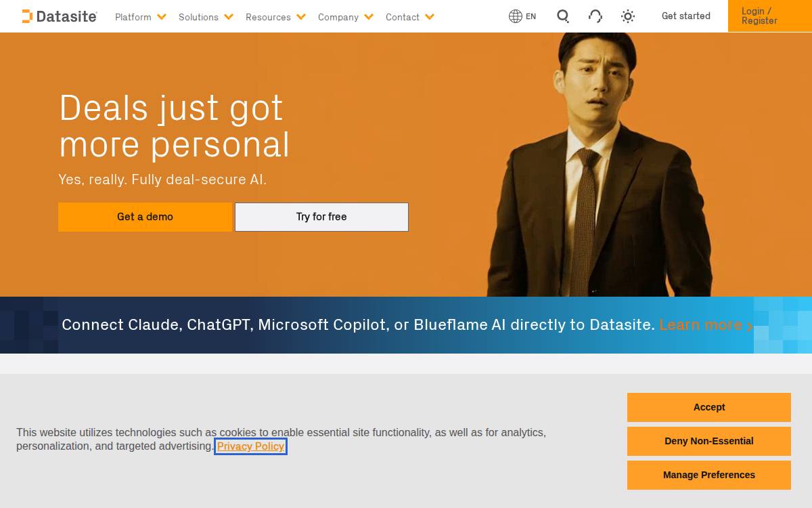Viewport: 812px width, 508px height.
Task: Click 'Yes, really. Fully deal-secure AI.' text
Action: click(162, 179)
